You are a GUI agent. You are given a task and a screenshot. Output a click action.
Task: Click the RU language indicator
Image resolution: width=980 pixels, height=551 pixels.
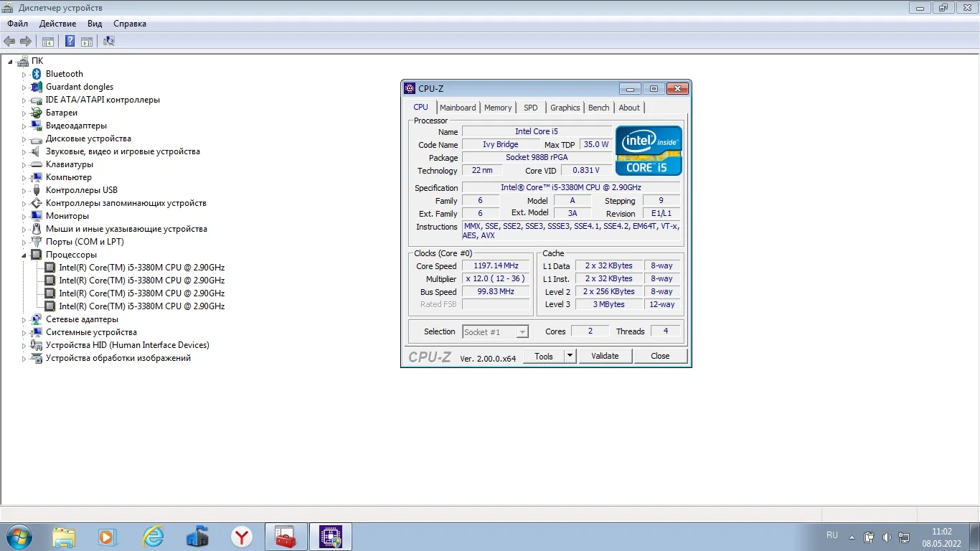832,535
